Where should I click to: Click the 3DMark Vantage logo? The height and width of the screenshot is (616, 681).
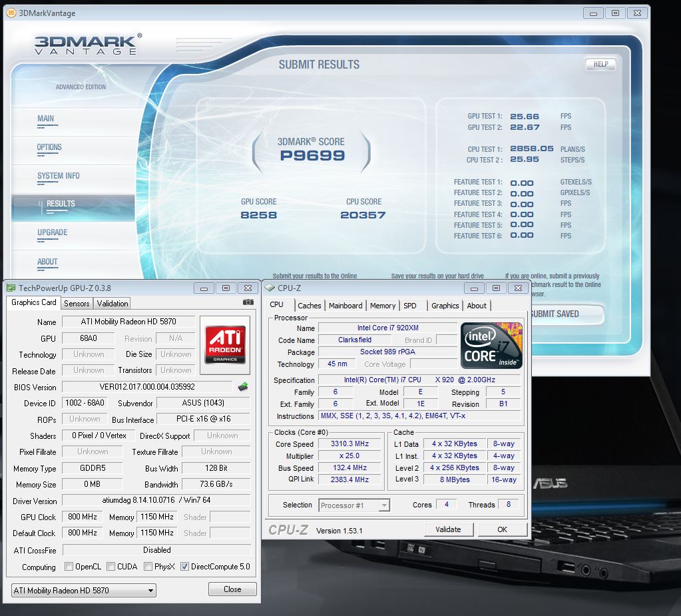pyautogui.click(x=87, y=45)
